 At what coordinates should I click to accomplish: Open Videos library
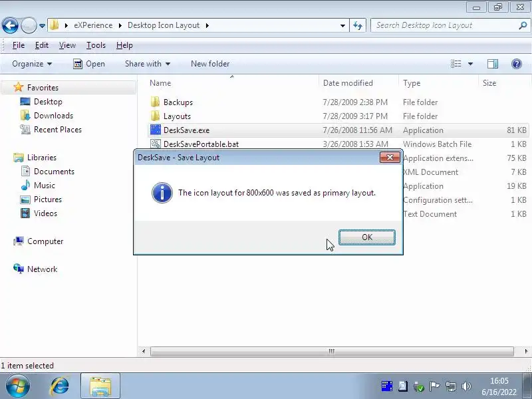(45, 213)
